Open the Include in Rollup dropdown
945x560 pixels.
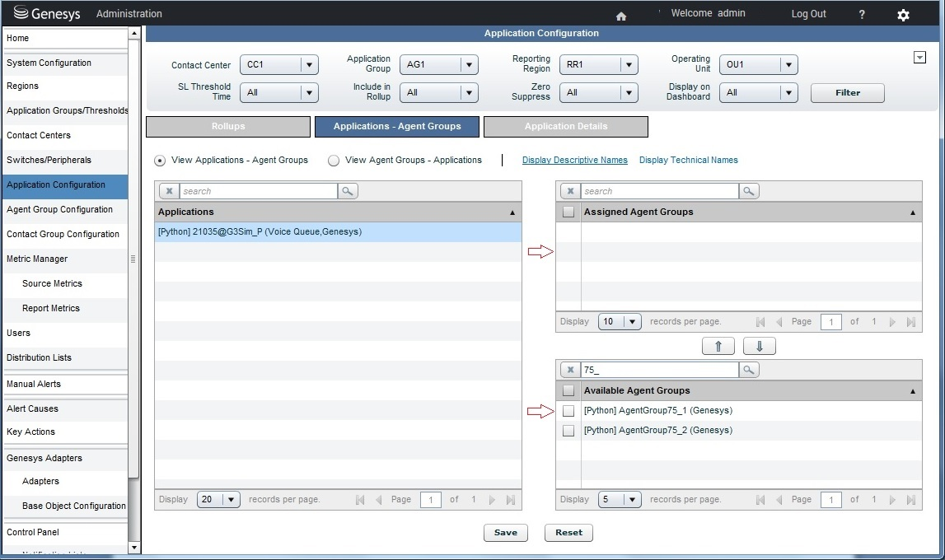(x=439, y=92)
